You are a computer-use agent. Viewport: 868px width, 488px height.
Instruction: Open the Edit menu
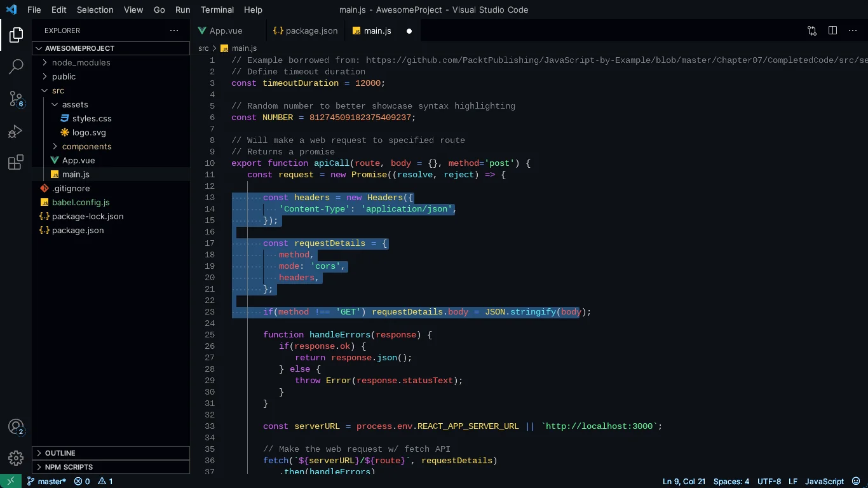tap(59, 10)
